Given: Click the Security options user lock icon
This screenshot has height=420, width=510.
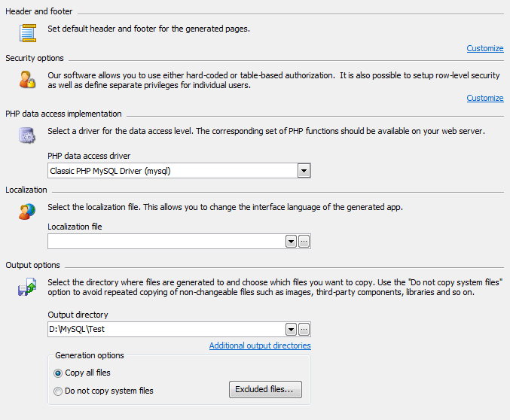Looking at the screenshot, I should [27, 80].
